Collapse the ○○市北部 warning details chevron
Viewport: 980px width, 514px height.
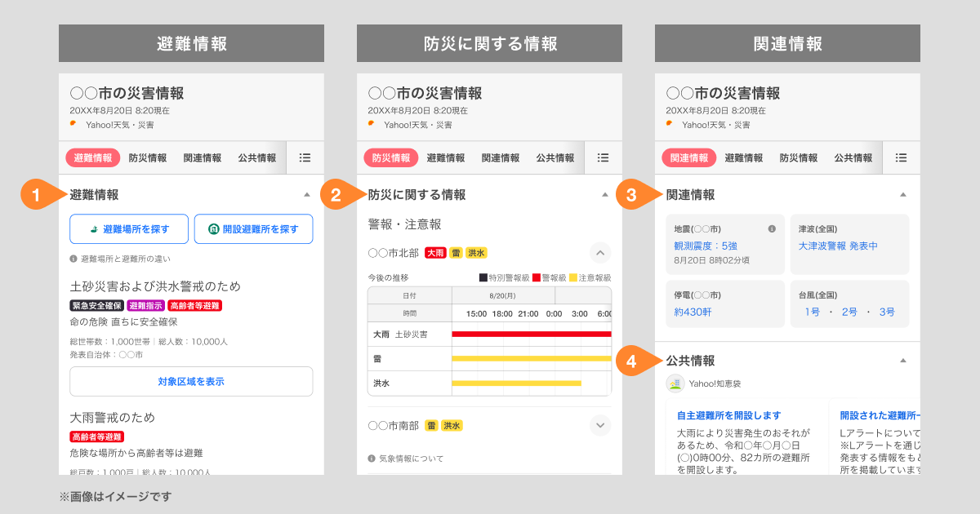coord(599,254)
